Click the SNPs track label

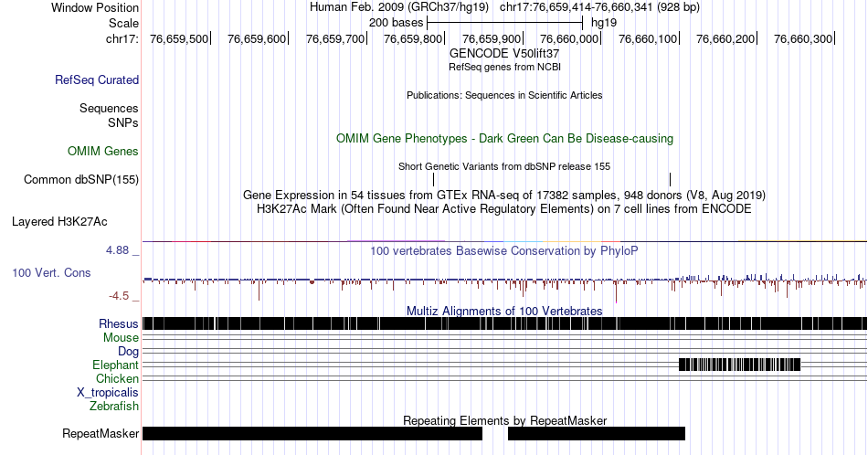[x=123, y=122]
